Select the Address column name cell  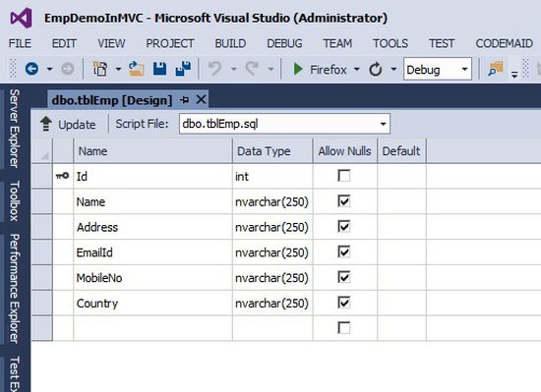click(152, 227)
